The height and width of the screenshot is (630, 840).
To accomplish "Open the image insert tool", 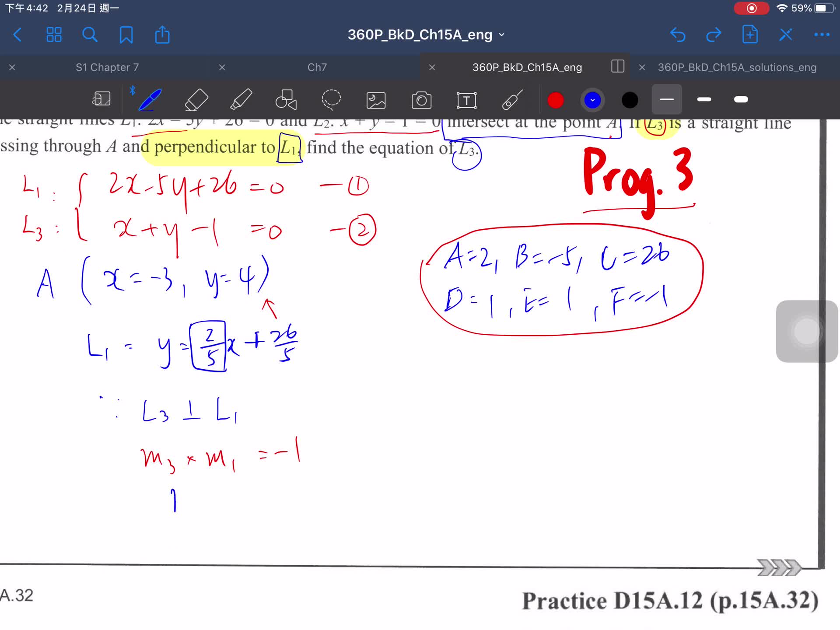I will click(376, 100).
